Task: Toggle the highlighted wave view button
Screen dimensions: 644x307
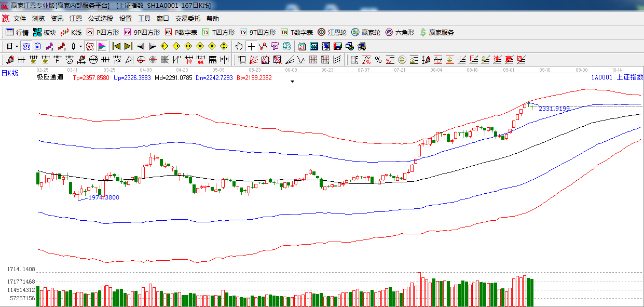Action: tap(25, 46)
